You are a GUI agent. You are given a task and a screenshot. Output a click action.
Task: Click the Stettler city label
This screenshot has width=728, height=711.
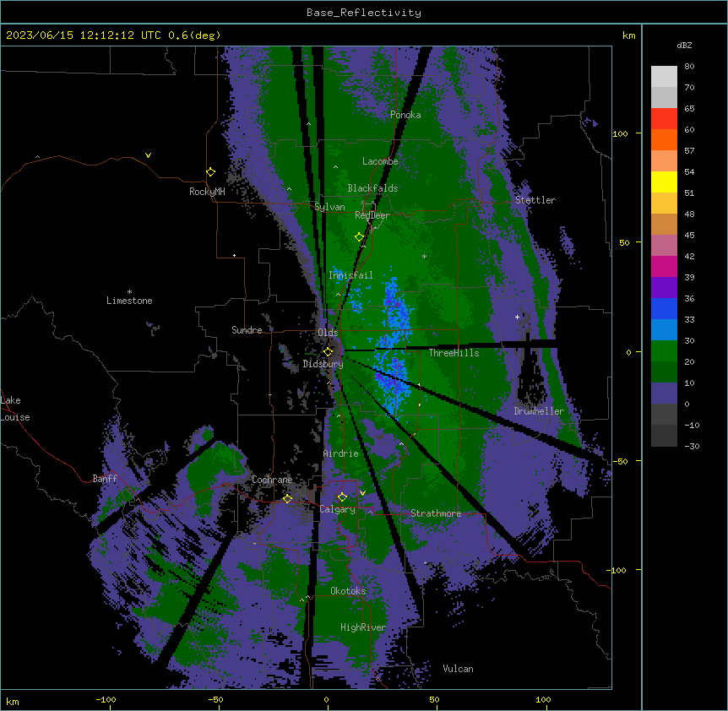click(535, 200)
